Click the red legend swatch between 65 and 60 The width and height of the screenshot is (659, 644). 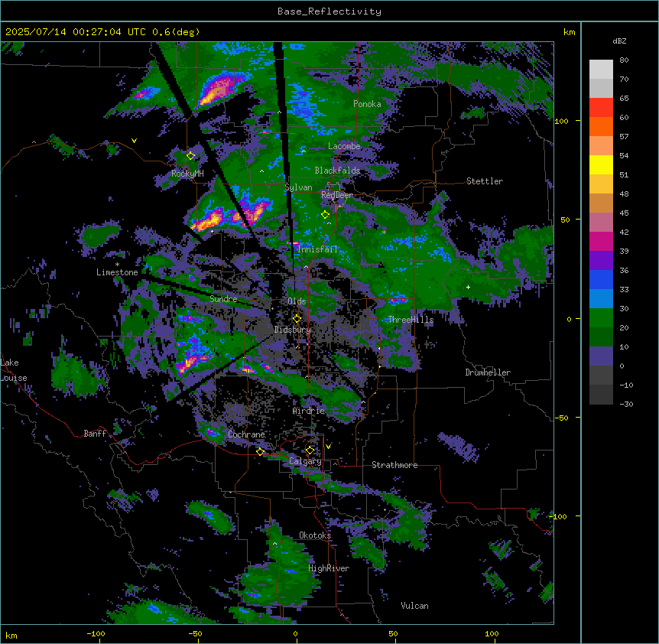[x=601, y=107]
